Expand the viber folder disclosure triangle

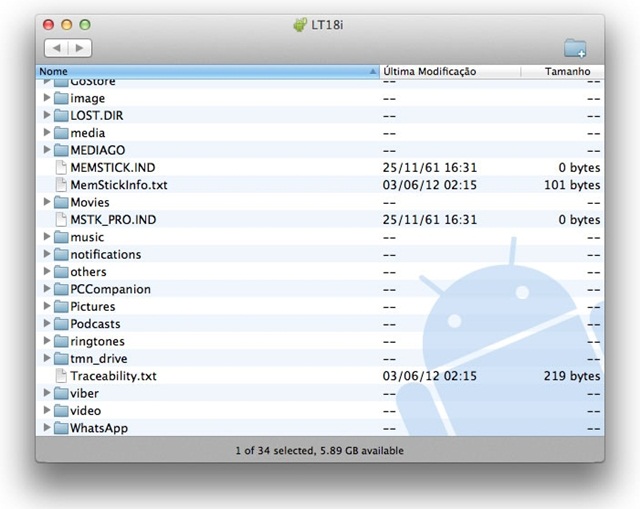47,393
